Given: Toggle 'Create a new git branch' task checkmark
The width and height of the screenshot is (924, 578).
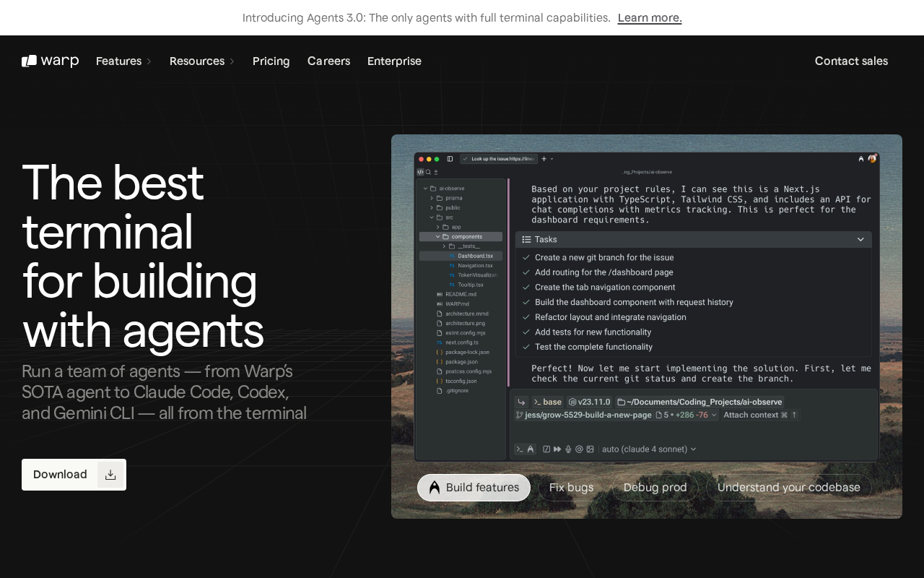Looking at the screenshot, I should [x=525, y=258].
